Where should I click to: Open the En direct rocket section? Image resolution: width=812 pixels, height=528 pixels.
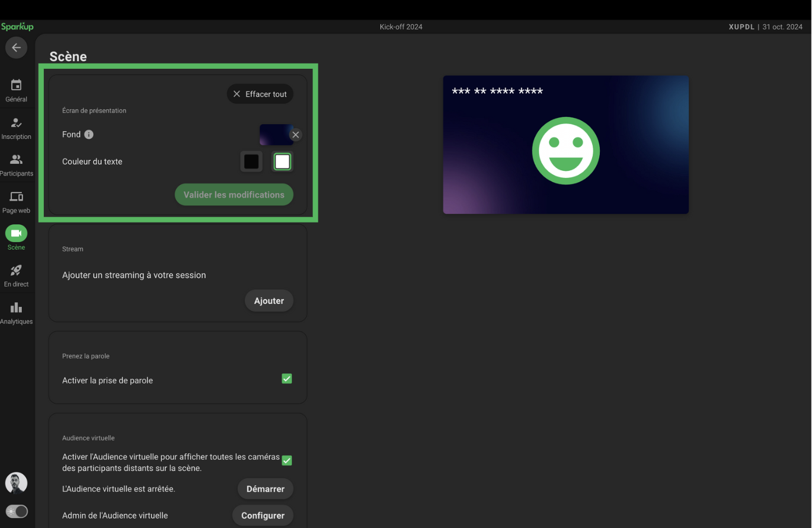click(x=16, y=275)
